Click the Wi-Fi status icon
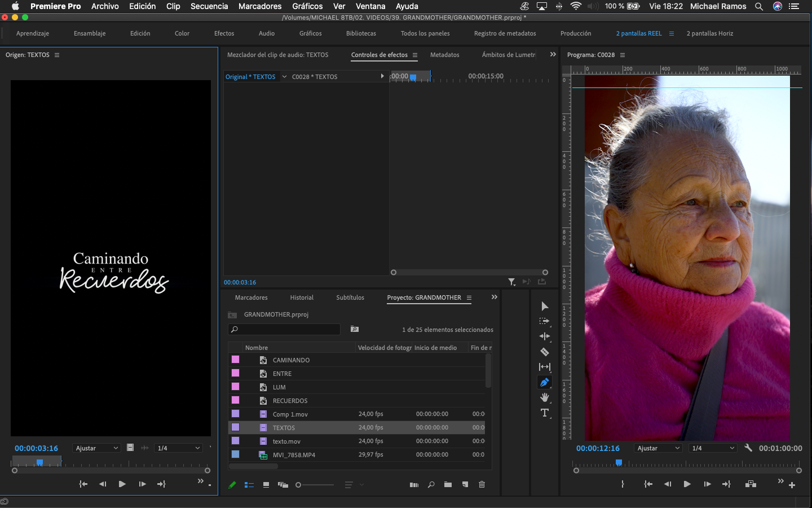 click(x=576, y=6)
